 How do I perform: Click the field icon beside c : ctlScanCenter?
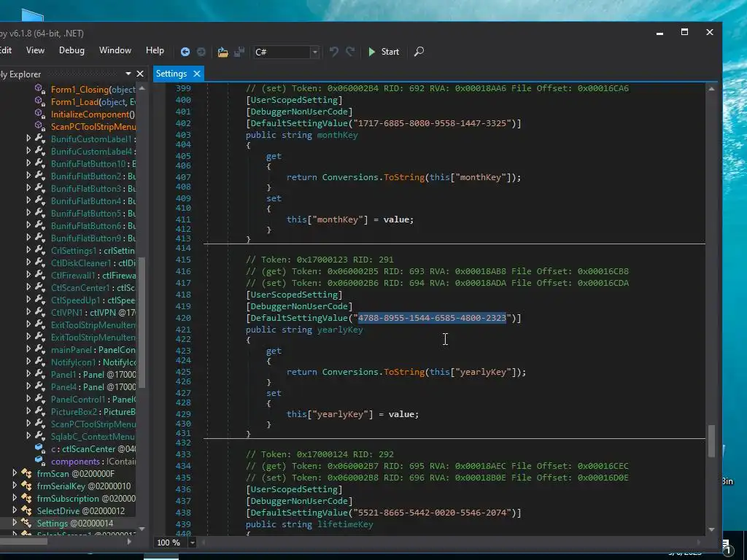click(x=40, y=448)
